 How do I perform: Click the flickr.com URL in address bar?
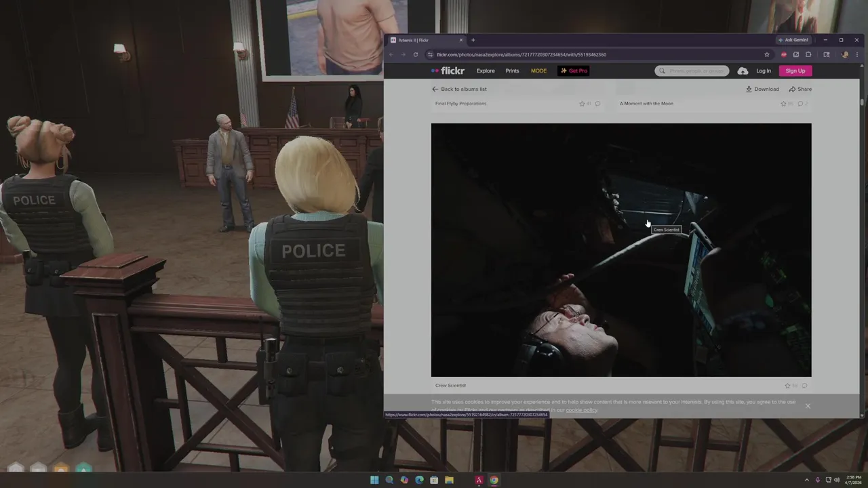tap(521, 54)
